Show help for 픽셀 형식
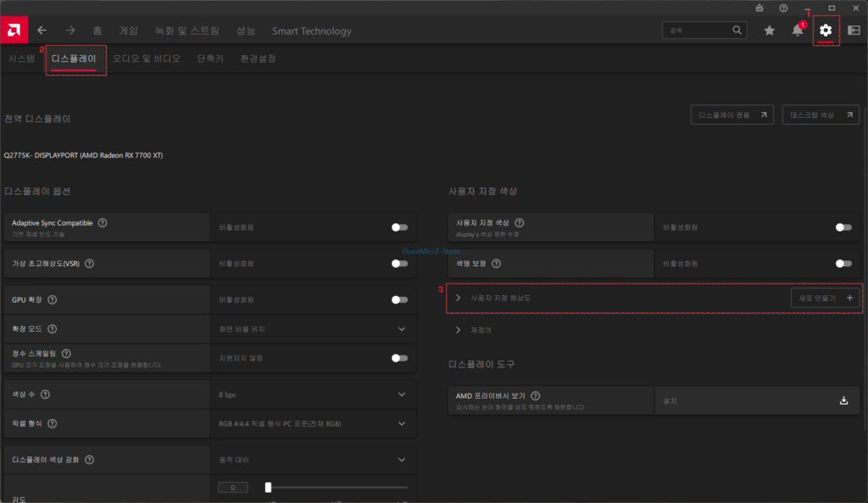This screenshot has height=503, width=868. tap(52, 424)
